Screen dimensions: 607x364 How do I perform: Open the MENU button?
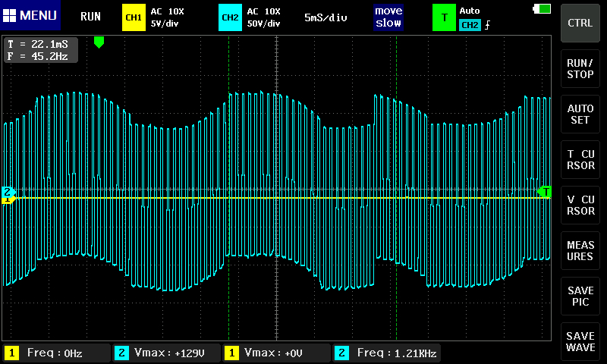click(x=30, y=16)
